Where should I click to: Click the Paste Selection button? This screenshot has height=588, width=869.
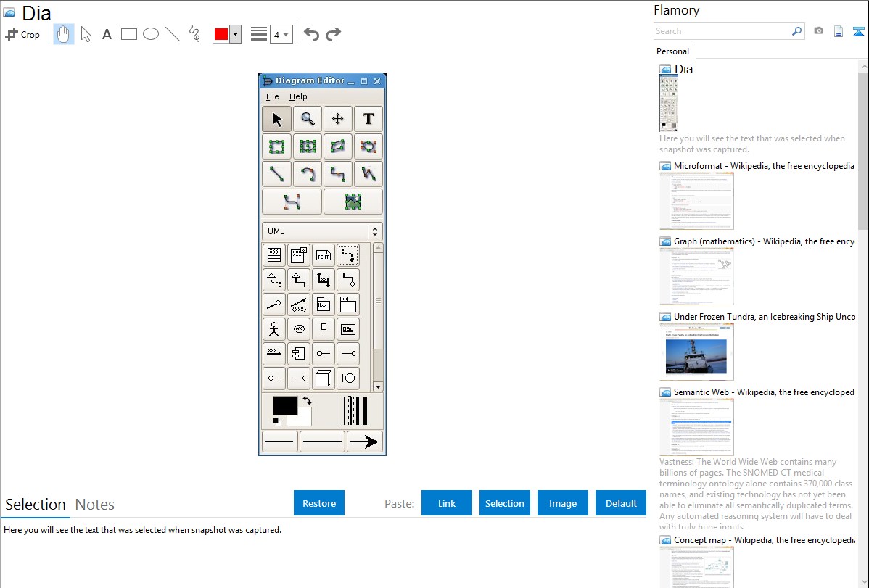pyautogui.click(x=504, y=503)
